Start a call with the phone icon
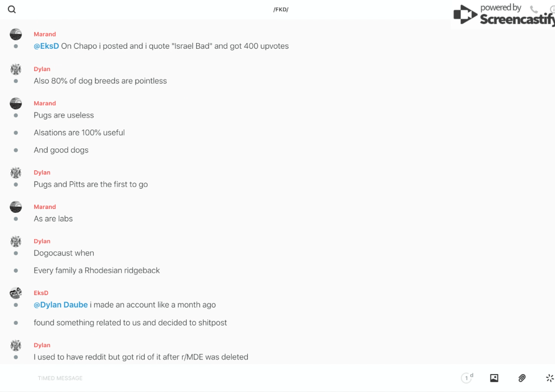This screenshot has height=392, width=555. point(534,10)
